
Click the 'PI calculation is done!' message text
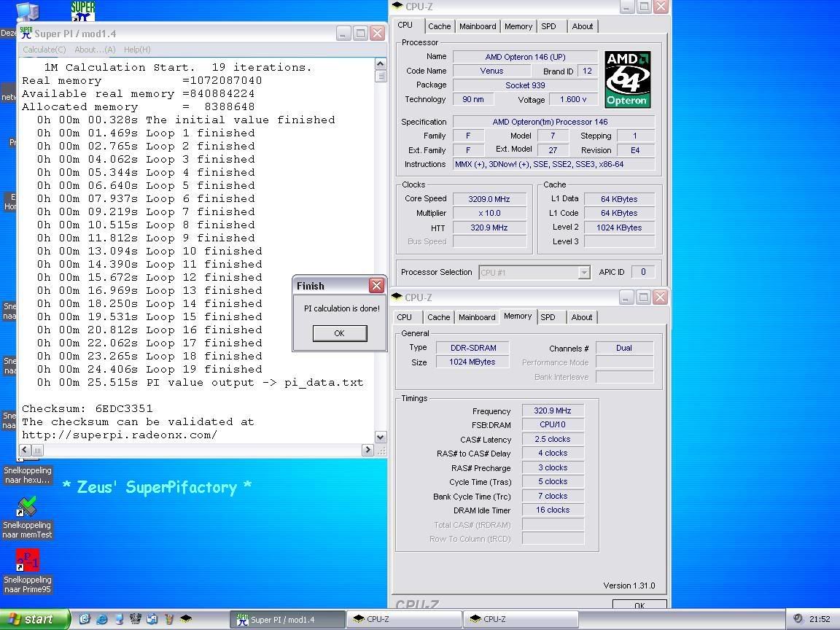pos(342,308)
